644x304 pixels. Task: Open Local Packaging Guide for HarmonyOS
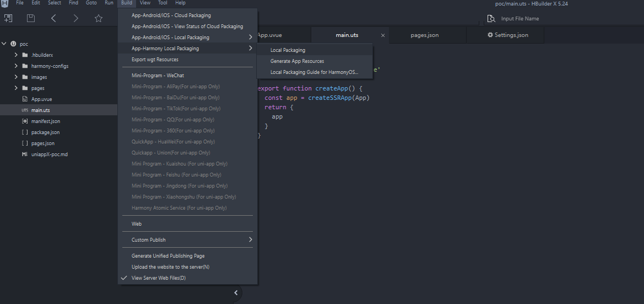click(x=315, y=72)
